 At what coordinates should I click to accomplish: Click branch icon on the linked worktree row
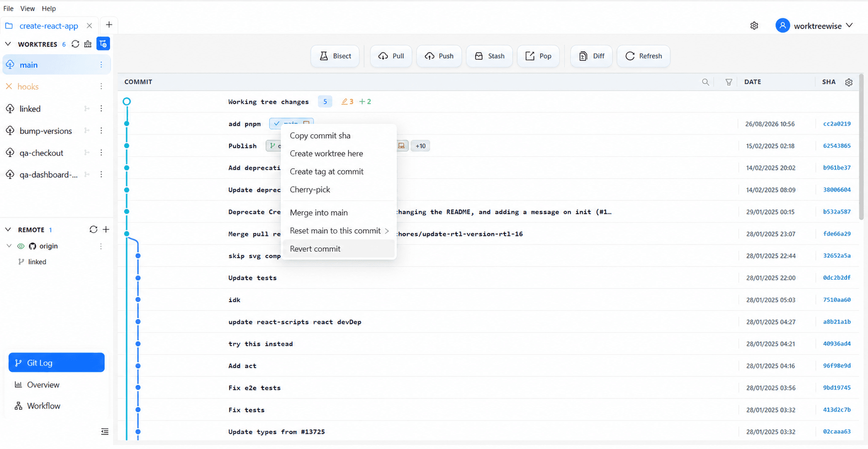[87, 109]
